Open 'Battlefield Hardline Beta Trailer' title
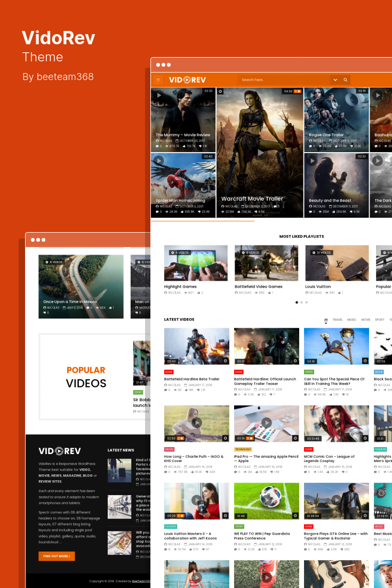 pos(191,379)
